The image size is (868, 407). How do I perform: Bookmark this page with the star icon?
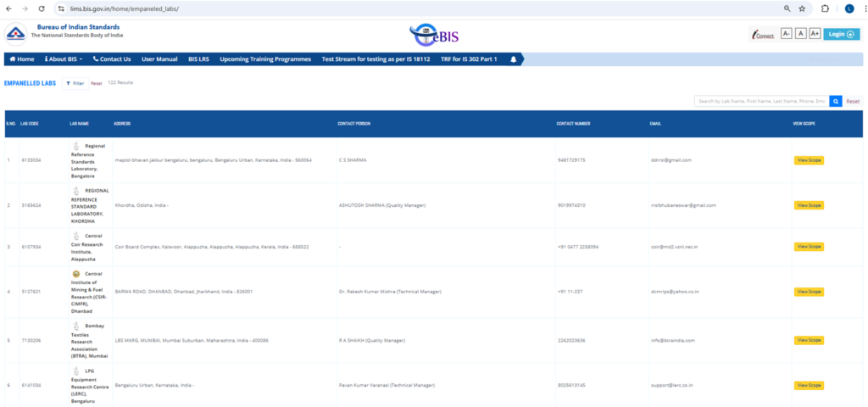click(x=802, y=8)
